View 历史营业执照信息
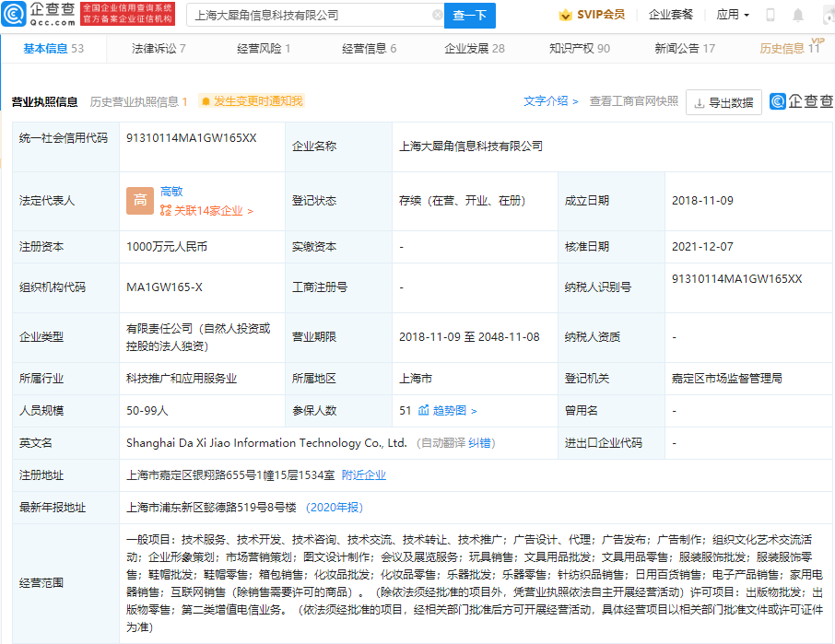This screenshot has width=835, height=644. tap(138, 101)
